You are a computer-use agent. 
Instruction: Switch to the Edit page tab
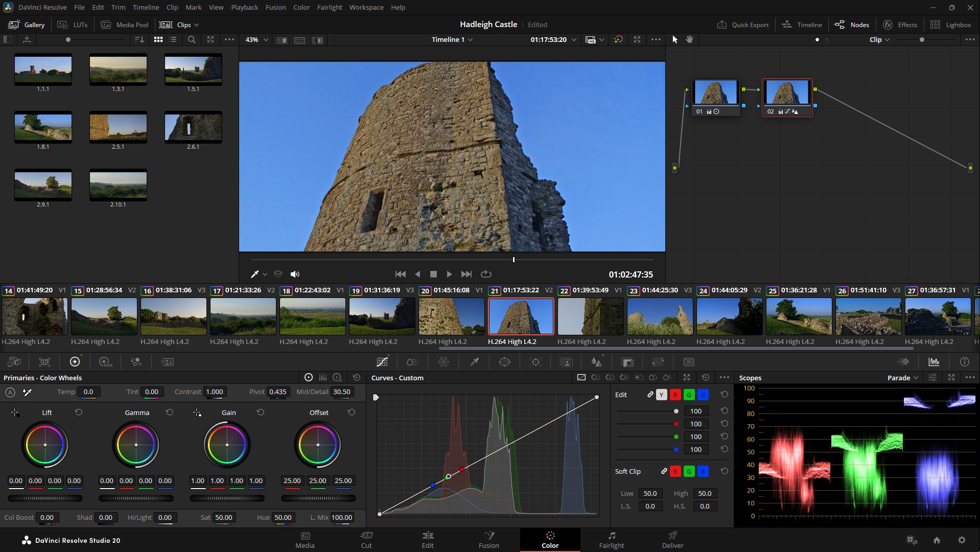[x=428, y=540]
